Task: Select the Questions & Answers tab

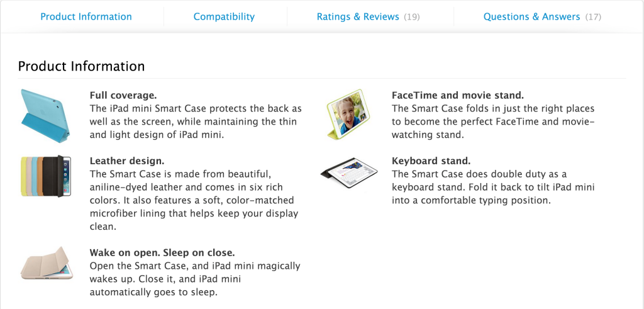Action: [531, 16]
